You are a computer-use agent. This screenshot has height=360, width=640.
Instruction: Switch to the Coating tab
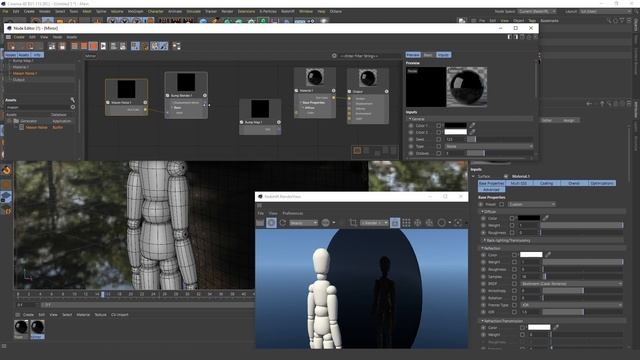click(x=546, y=183)
